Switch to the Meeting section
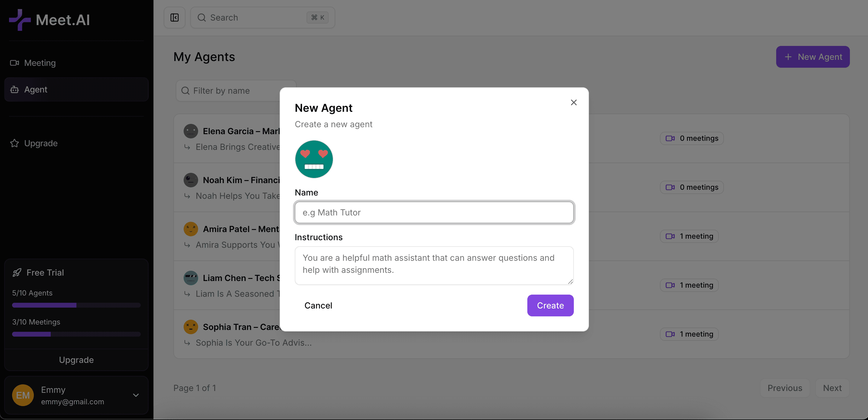Image resolution: width=868 pixels, height=420 pixels. (40, 63)
